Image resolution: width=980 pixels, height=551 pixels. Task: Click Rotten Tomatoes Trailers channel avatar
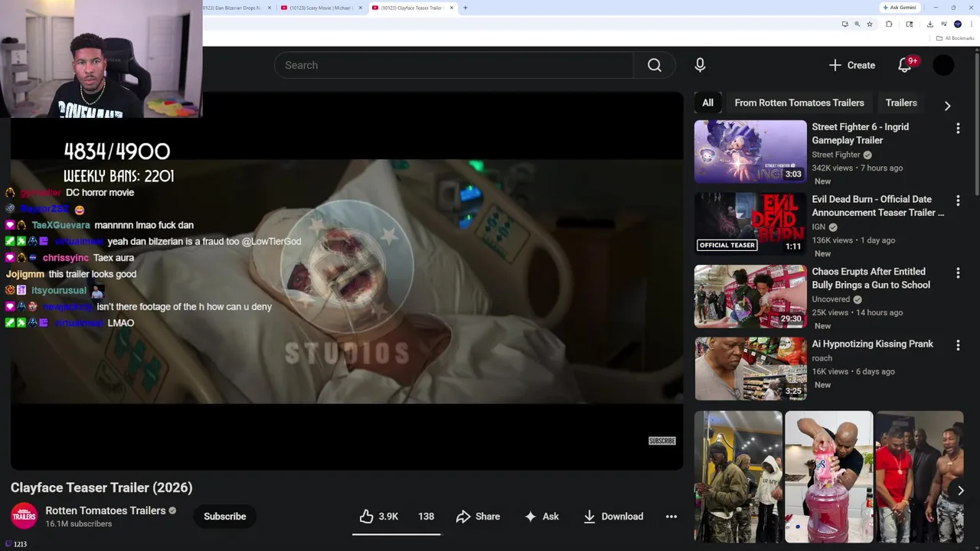pos(24,516)
